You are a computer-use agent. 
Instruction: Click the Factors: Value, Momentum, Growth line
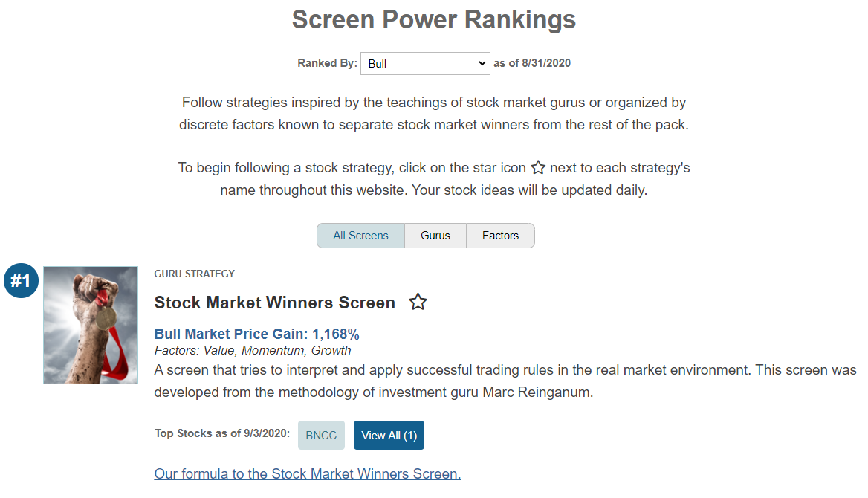click(x=253, y=351)
